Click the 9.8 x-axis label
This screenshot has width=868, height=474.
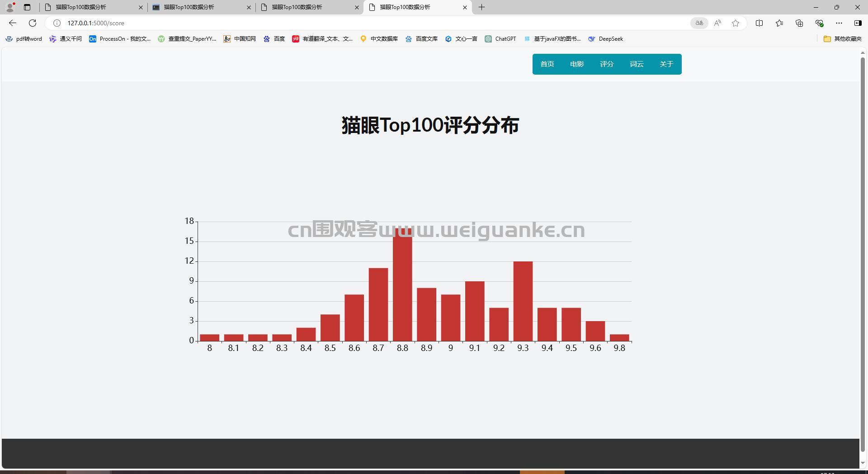(x=619, y=348)
